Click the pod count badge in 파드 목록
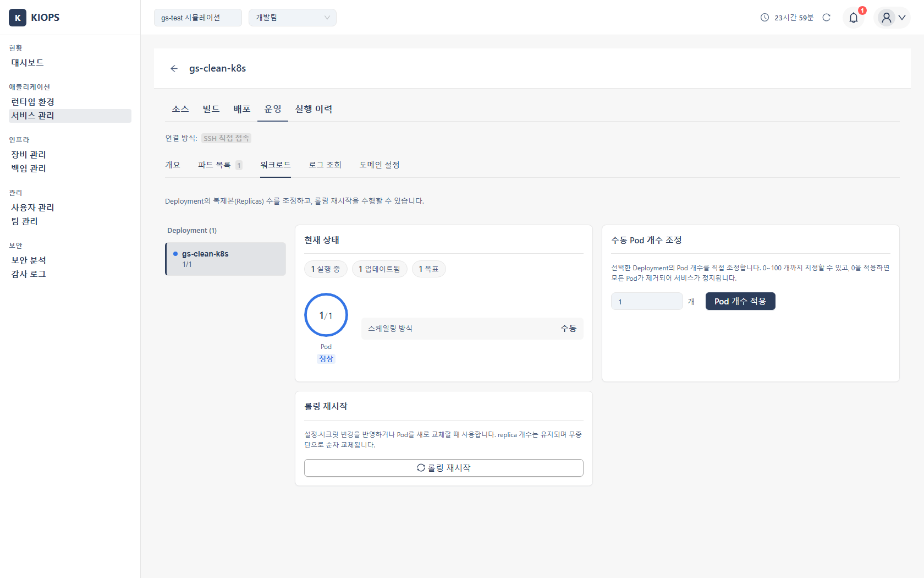924x578 pixels. click(239, 165)
